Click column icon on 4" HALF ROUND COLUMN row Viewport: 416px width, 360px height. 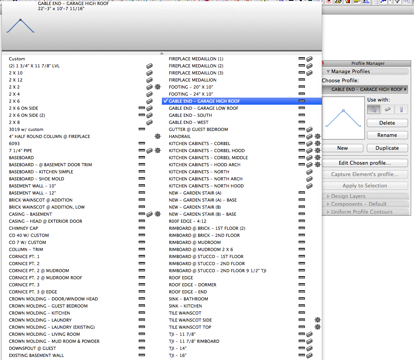coord(158,136)
